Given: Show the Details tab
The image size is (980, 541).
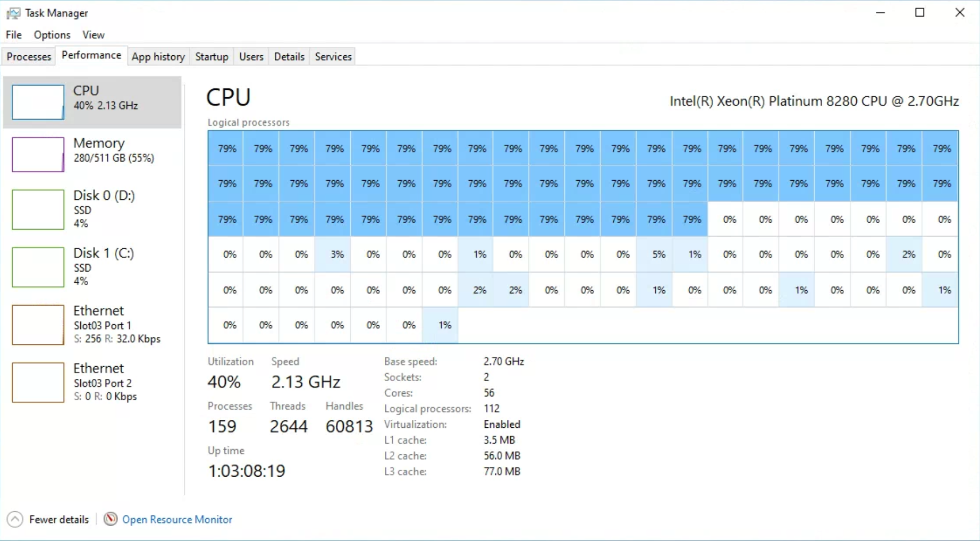Looking at the screenshot, I should click(289, 57).
